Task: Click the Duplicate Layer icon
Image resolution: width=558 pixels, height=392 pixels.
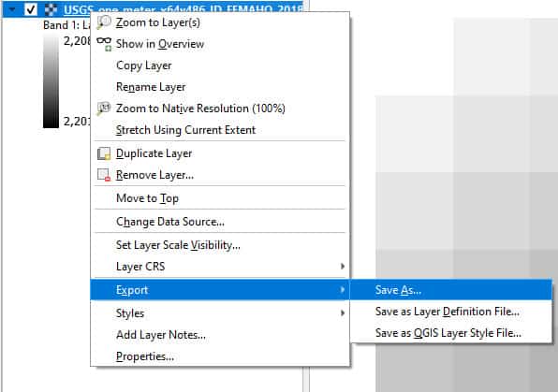Action: point(104,153)
